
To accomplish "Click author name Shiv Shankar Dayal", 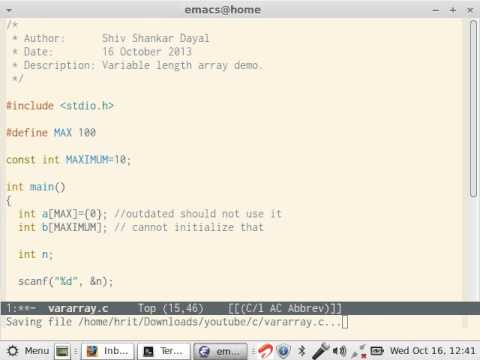I will point(156,38).
